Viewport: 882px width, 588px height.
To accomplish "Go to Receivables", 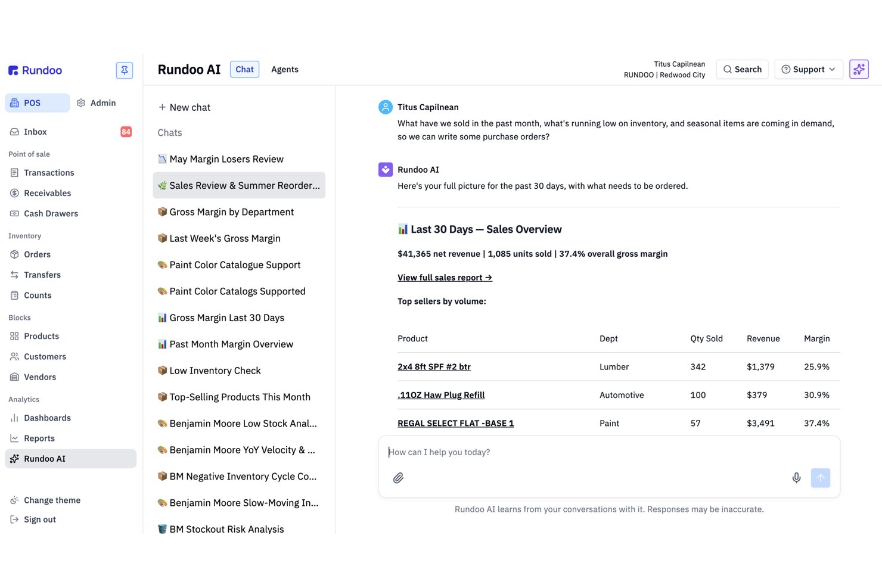I will click(70, 193).
